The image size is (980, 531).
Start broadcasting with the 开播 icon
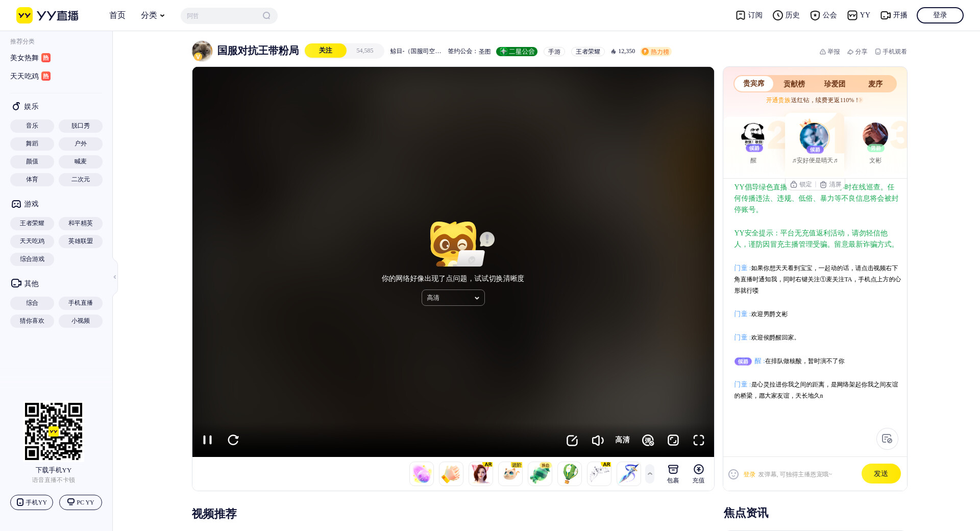(x=894, y=15)
